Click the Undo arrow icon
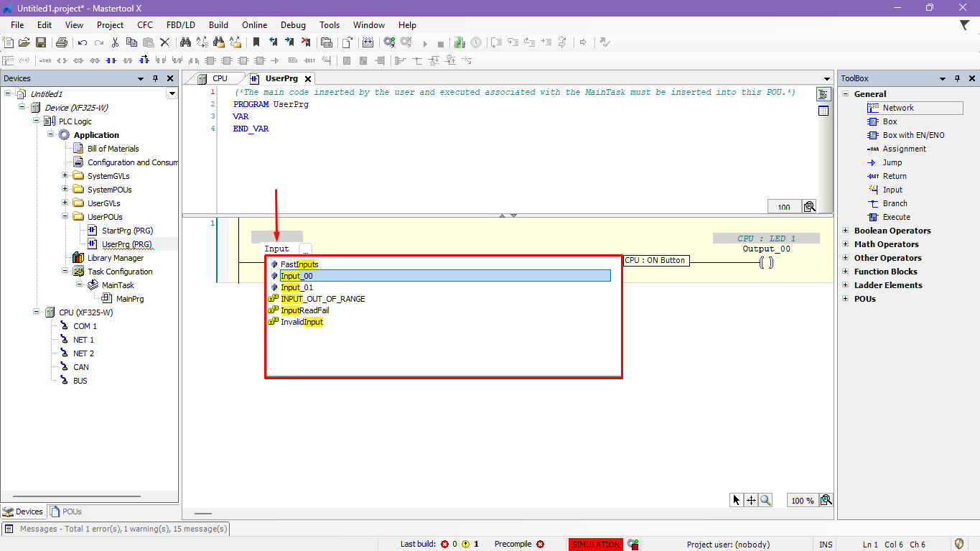Image resolution: width=980 pixels, height=551 pixels. 83,43
